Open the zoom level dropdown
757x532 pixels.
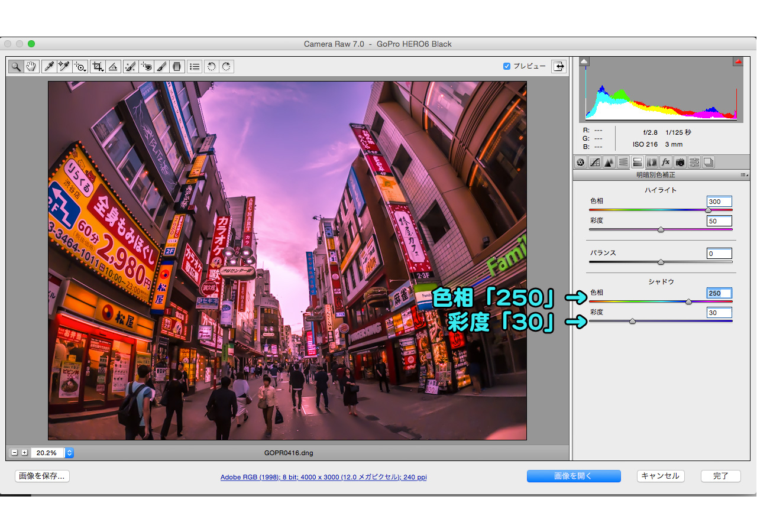click(x=69, y=453)
